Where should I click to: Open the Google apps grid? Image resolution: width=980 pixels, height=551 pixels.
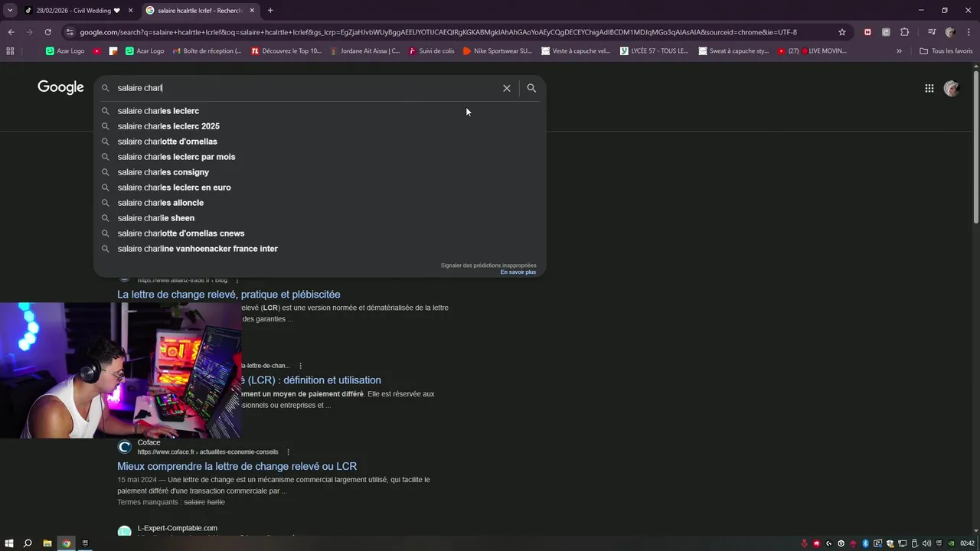coord(929,88)
